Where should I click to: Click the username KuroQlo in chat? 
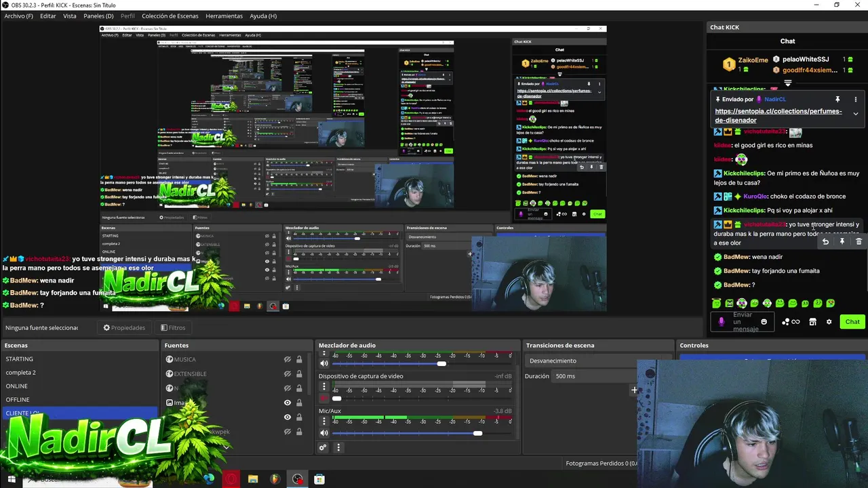pos(756,197)
